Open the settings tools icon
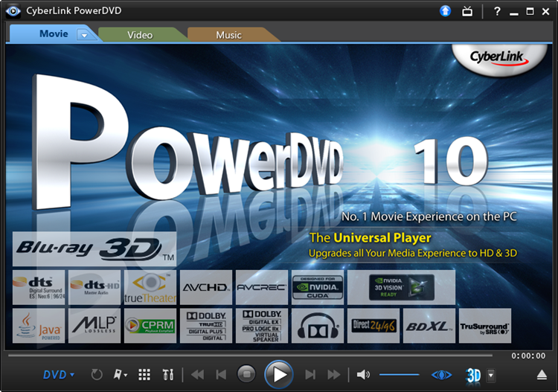 pos(168,375)
